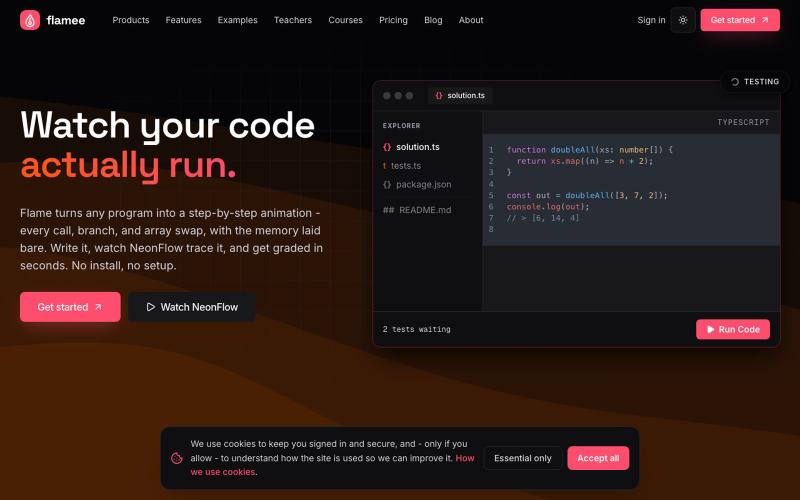Open the Pricing page
This screenshot has height=500, width=800.
click(393, 20)
